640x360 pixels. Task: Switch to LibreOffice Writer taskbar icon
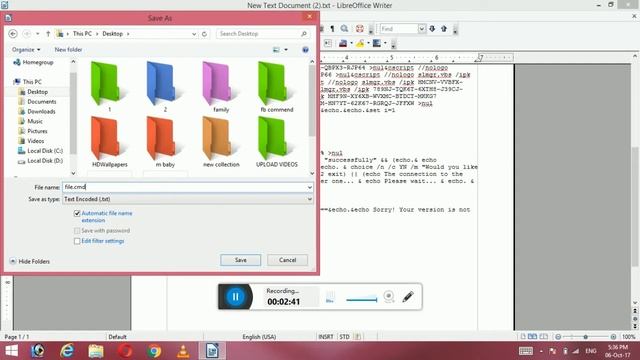212,351
